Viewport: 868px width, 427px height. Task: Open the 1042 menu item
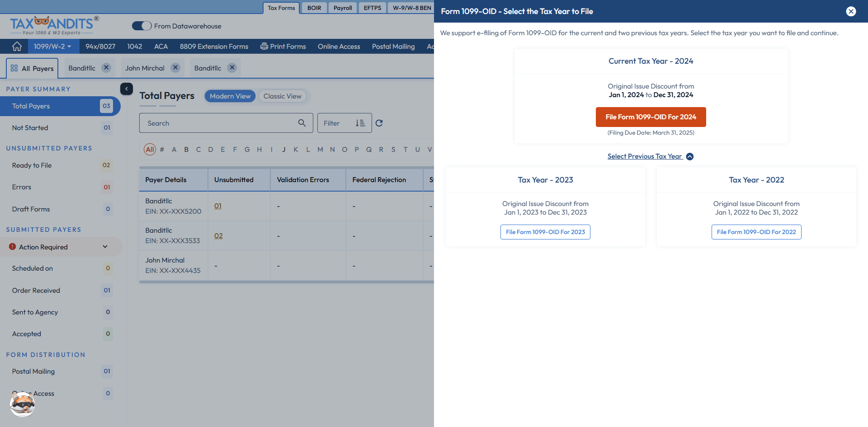coord(135,47)
